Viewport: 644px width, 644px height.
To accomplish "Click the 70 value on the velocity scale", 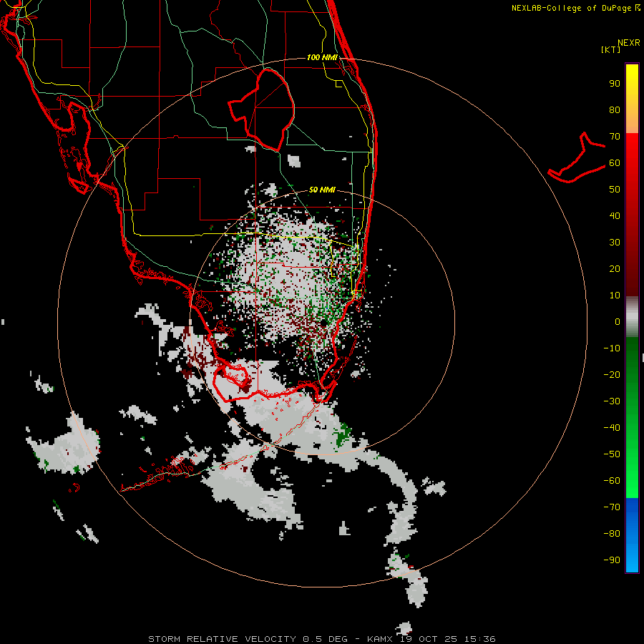I will click(x=615, y=137).
